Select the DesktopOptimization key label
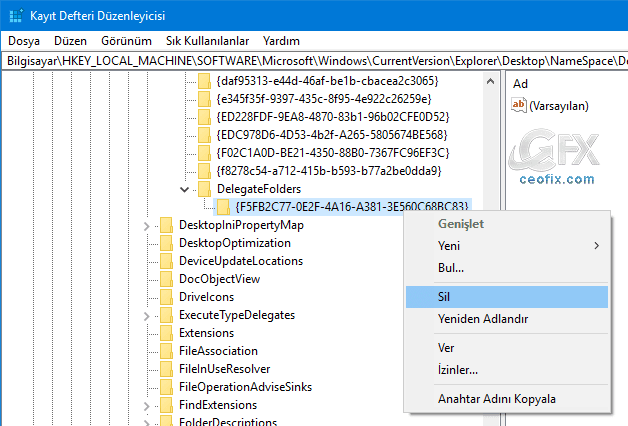 (x=235, y=243)
